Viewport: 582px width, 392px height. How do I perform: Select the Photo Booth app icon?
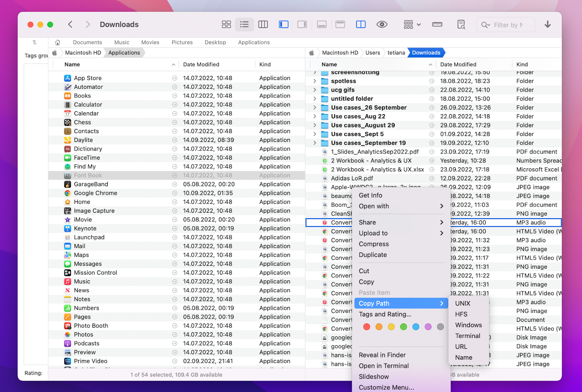click(x=68, y=326)
